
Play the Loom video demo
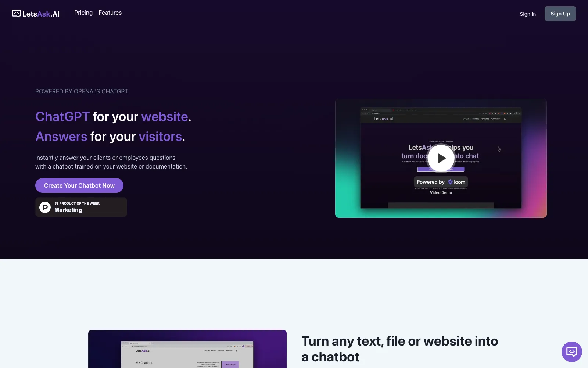pyautogui.click(x=441, y=158)
